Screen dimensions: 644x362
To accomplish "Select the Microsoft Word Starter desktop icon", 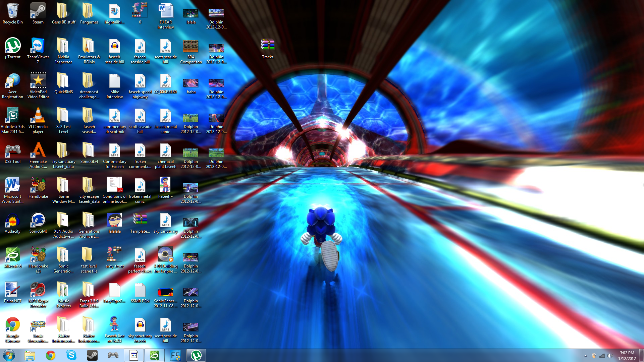I will pyautogui.click(x=13, y=190).
